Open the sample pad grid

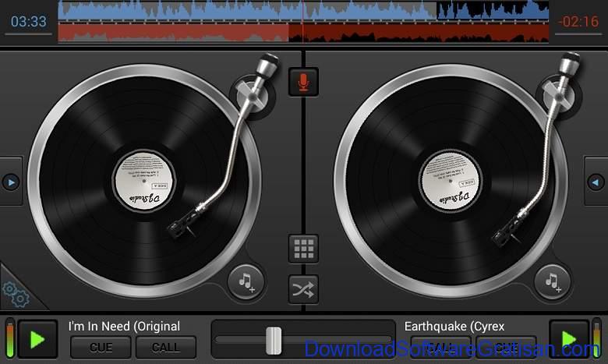[304, 249]
